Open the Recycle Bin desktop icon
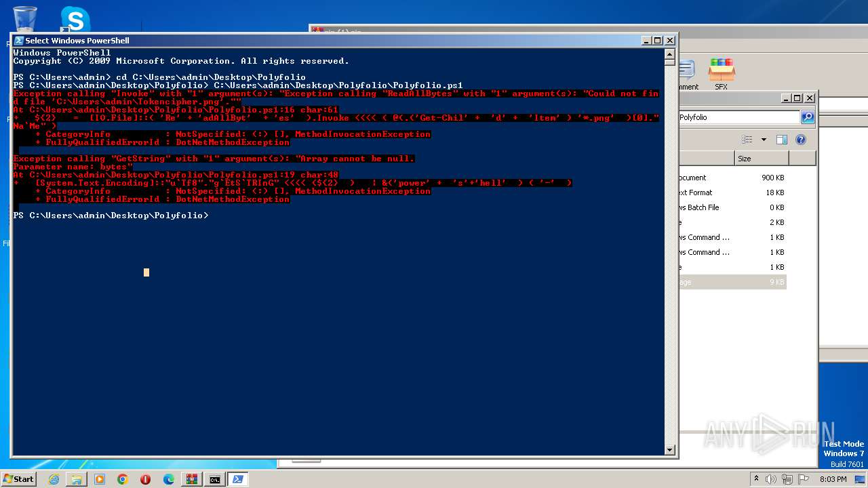 [25, 18]
